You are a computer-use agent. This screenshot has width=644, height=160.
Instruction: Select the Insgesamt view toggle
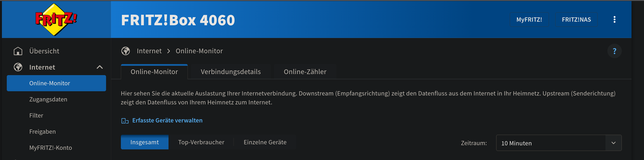click(145, 142)
